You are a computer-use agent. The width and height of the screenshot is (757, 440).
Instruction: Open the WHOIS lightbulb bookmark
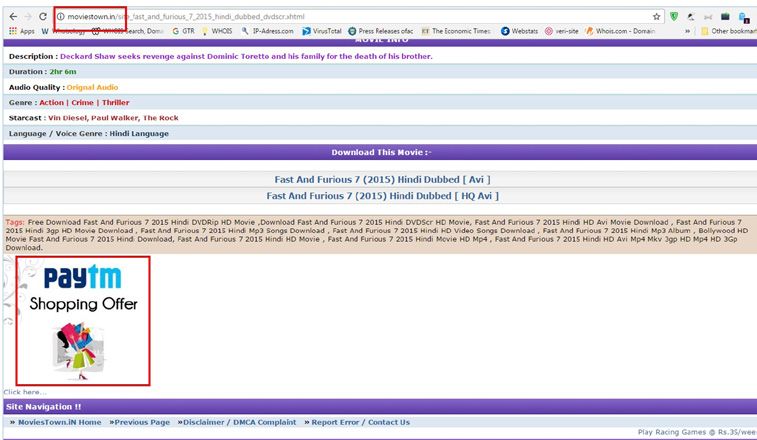tap(217, 31)
